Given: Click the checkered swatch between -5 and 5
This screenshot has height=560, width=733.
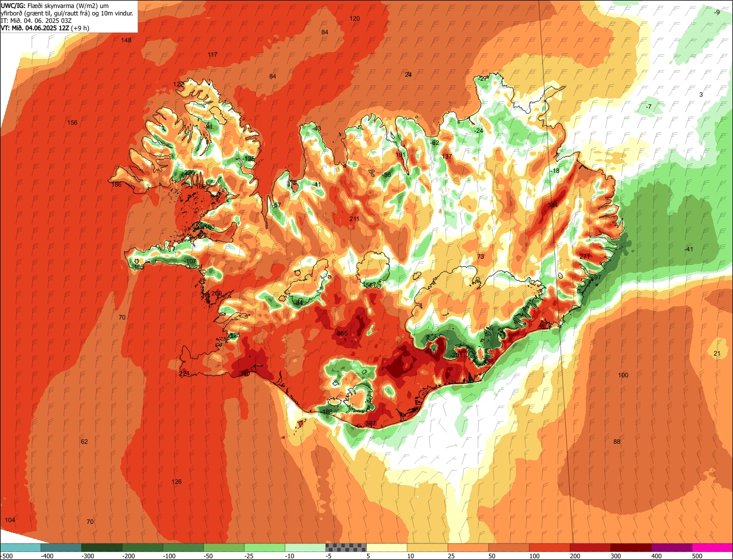Looking at the screenshot, I should (346, 547).
